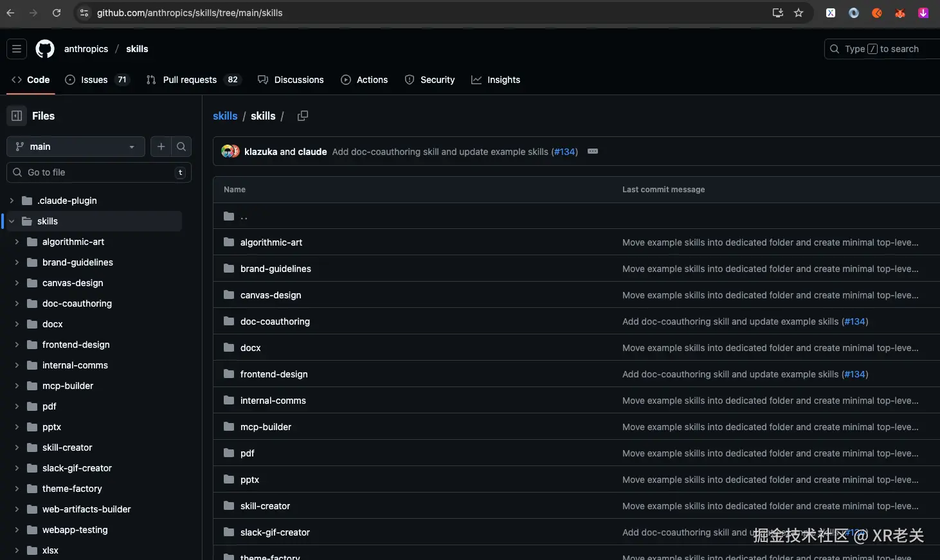The image size is (940, 560).
Task: Click klazuka author name in commit bar
Action: click(260, 152)
